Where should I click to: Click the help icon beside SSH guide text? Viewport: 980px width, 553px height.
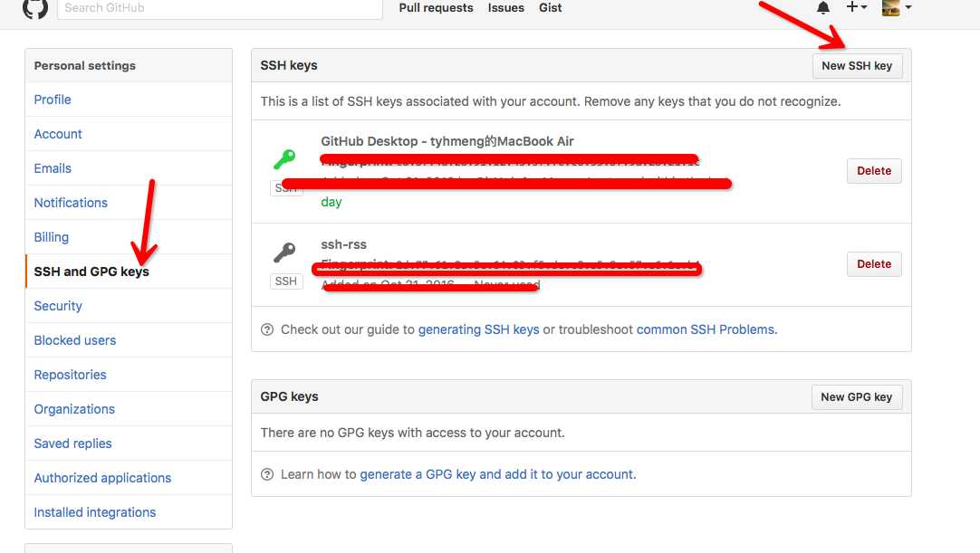(267, 329)
